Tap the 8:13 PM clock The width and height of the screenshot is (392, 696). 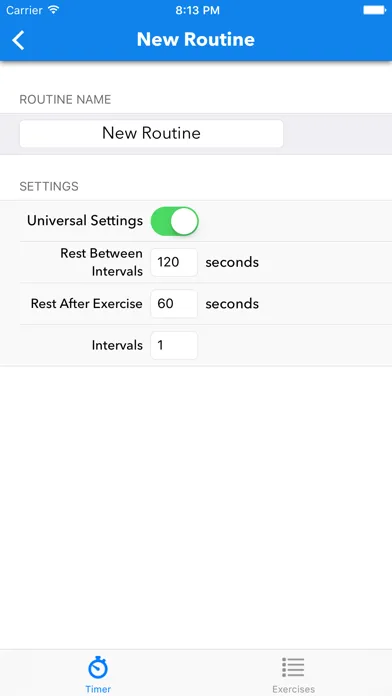coord(197,10)
